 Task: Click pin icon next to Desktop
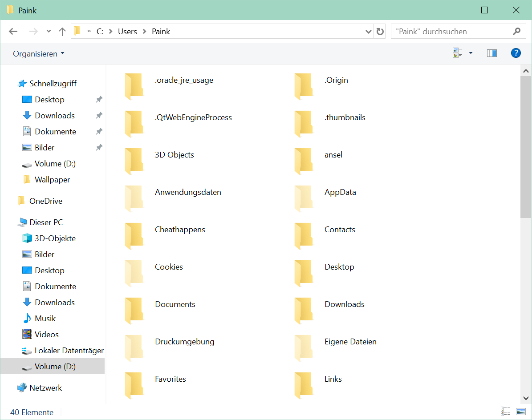(x=99, y=99)
